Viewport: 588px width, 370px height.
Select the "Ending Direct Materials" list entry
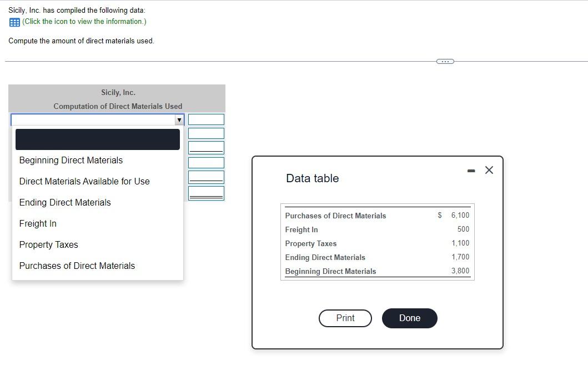click(64, 202)
